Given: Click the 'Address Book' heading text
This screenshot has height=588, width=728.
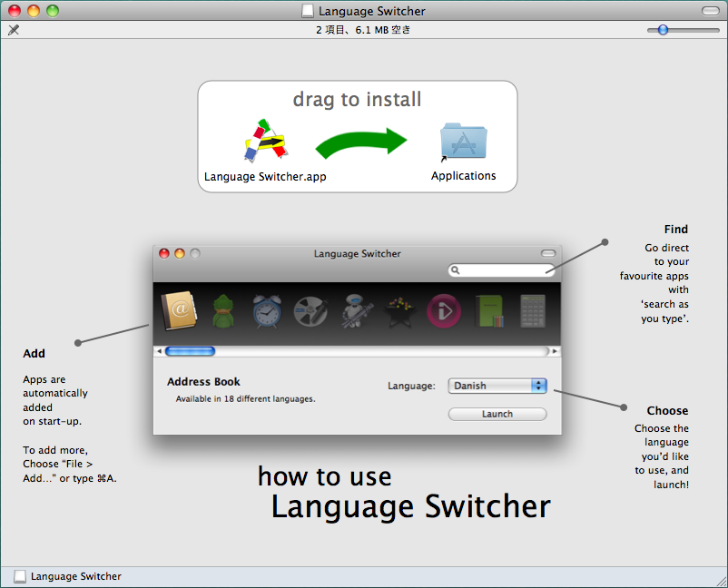Looking at the screenshot, I should [203, 382].
